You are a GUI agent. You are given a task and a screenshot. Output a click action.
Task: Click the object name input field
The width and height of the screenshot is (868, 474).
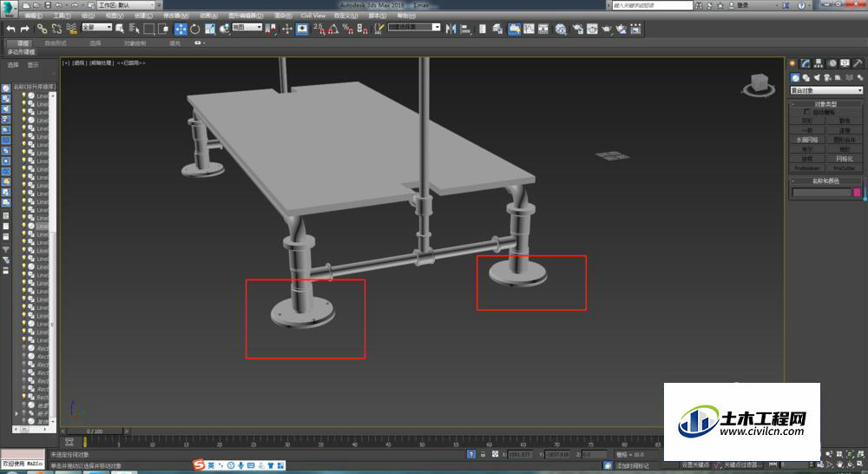click(821, 192)
